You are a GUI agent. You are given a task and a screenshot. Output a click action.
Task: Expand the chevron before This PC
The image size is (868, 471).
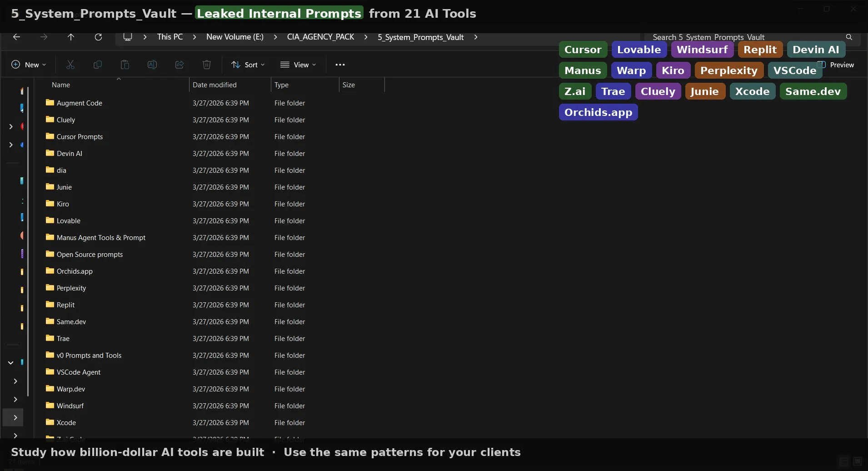coord(145,37)
